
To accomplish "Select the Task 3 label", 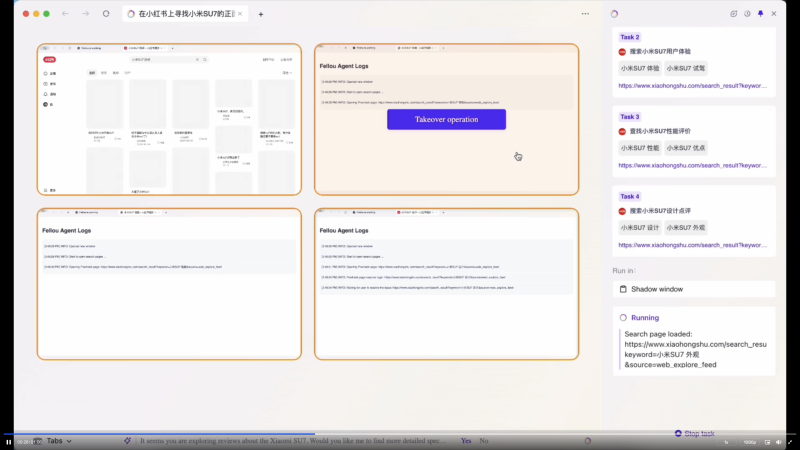I will 630,117.
